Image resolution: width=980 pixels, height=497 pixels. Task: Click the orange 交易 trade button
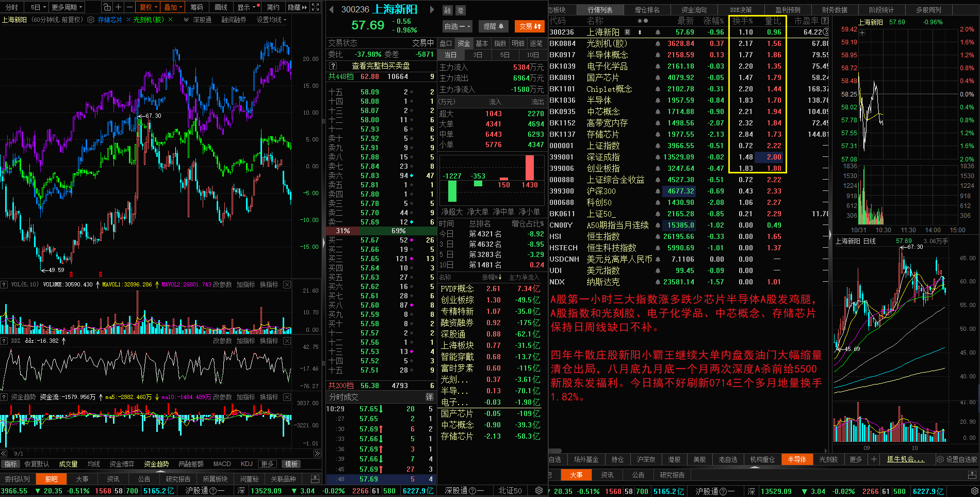530,26
